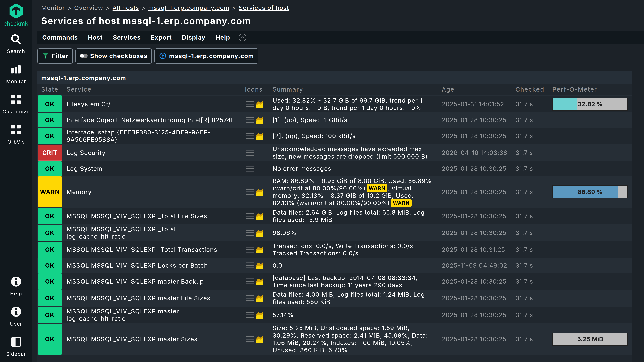The height and width of the screenshot is (362, 644).
Task: Open the Commands menu
Action: 60,38
